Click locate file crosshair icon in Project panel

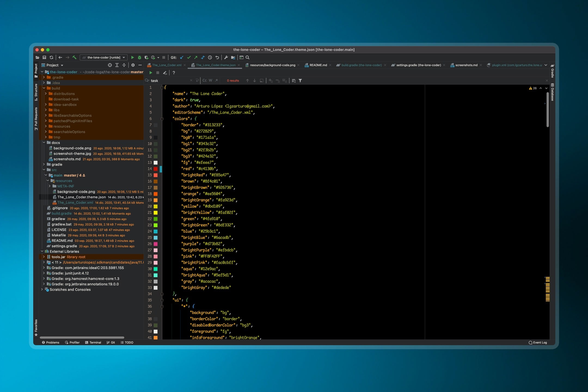click(110, 65)
